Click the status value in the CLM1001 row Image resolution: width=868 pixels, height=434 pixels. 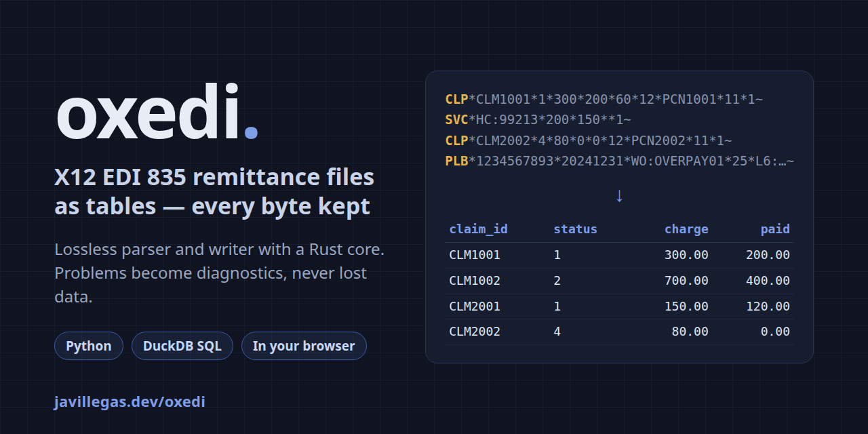[557, 255]
